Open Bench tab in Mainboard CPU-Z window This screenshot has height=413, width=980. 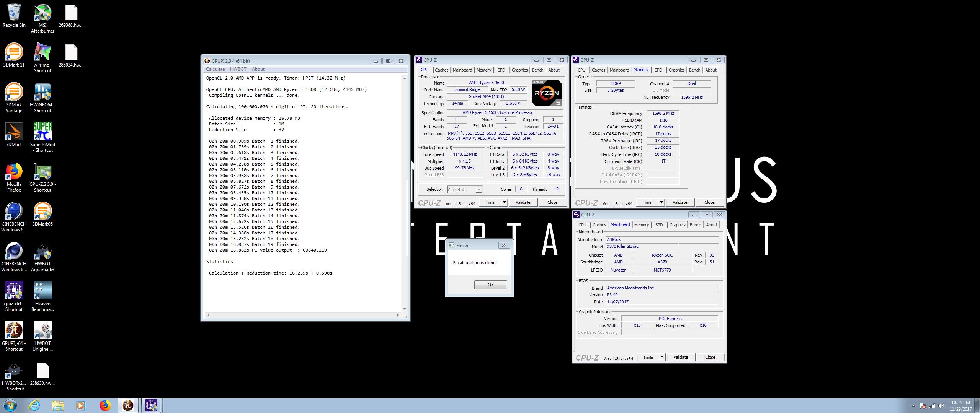695,225
